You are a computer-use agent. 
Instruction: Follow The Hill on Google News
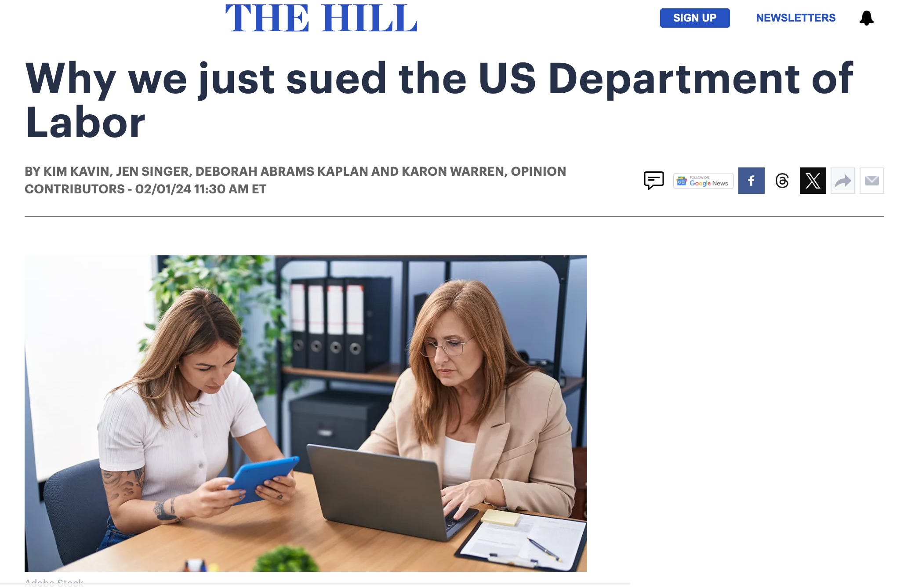coord(703,181)
